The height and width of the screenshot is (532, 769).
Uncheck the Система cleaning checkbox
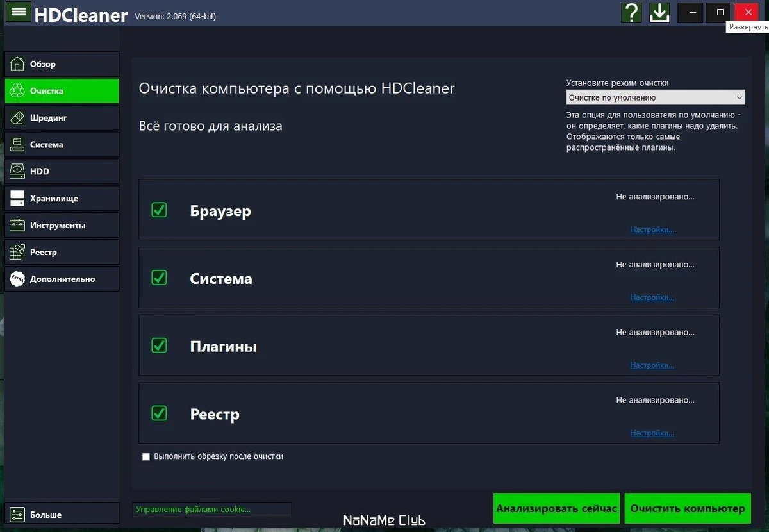click(x=159, y=278)
